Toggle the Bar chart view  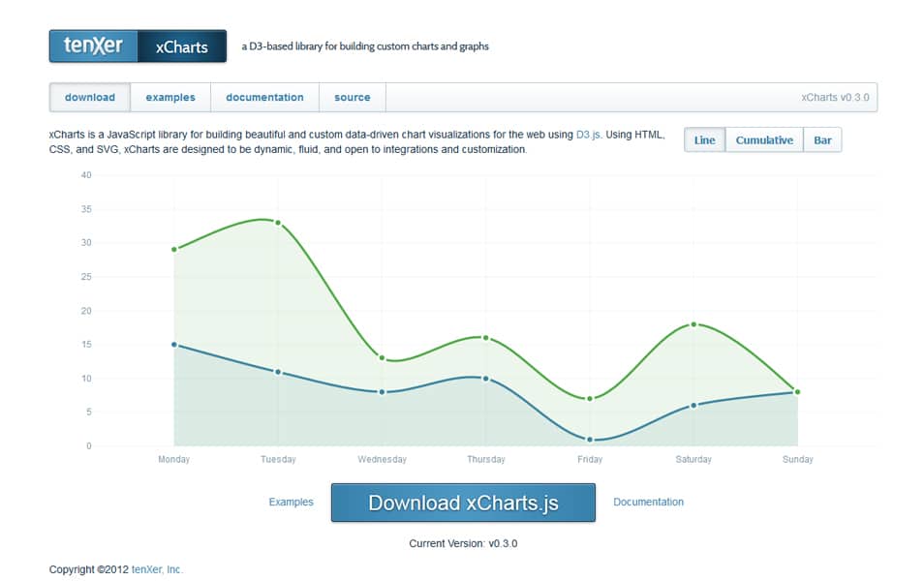click(822, 140)
